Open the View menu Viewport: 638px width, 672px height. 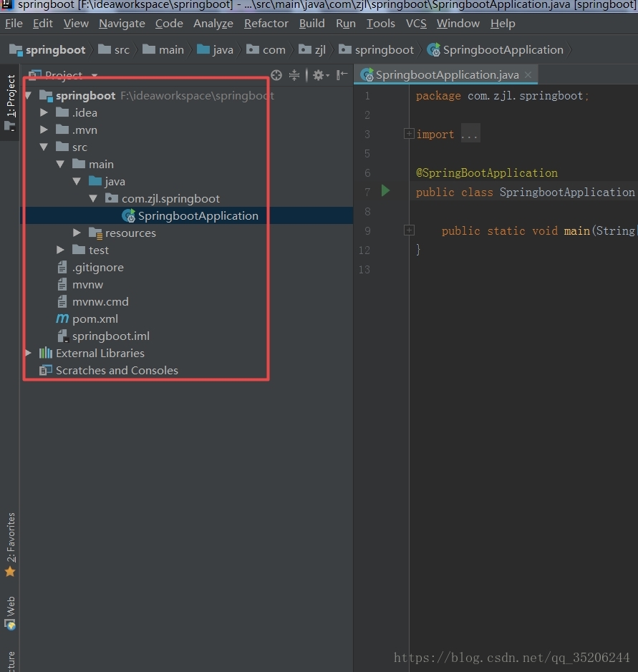76,24
